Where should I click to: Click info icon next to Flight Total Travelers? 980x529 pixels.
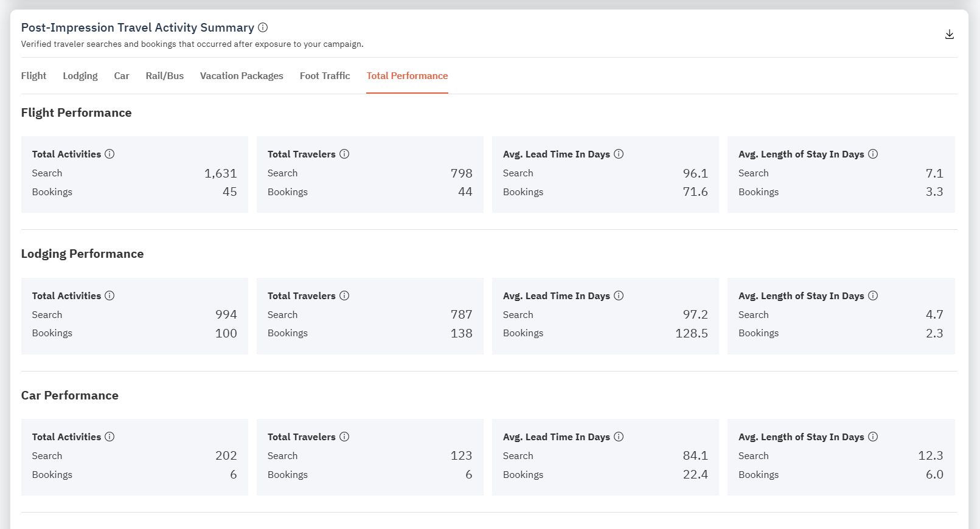point(344,154)
